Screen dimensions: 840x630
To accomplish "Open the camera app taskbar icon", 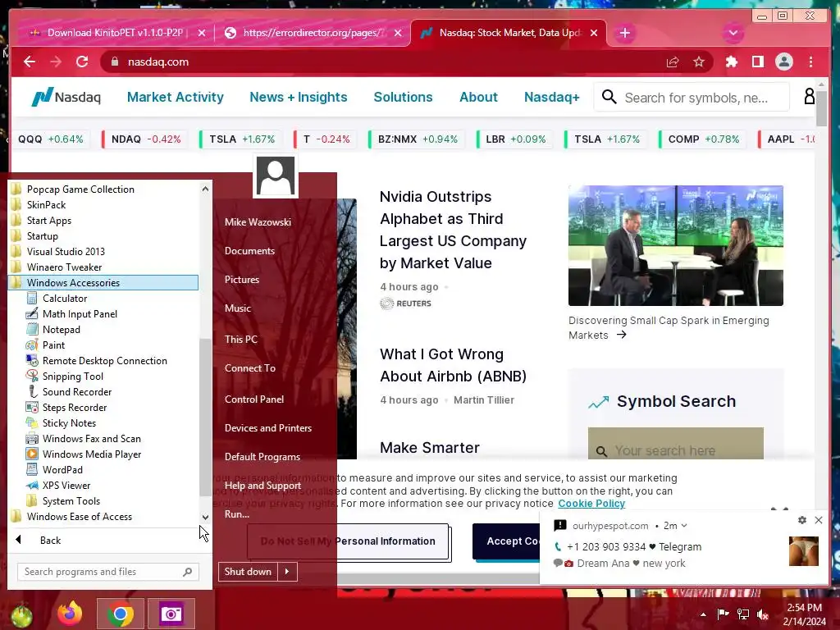I will (x=171, y=614).
